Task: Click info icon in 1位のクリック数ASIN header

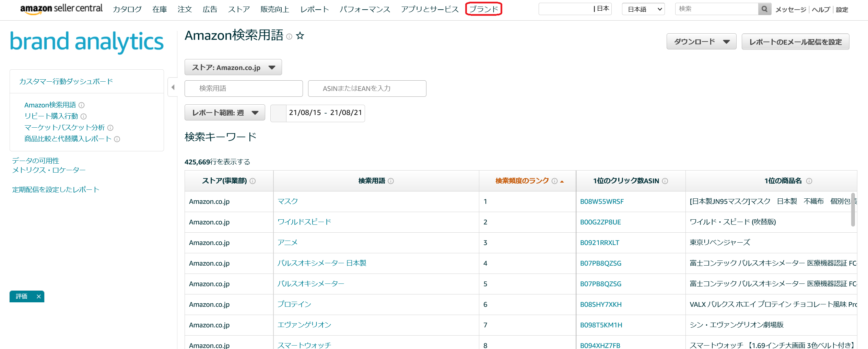Action: pyautogui.click(x=665, y=181)
